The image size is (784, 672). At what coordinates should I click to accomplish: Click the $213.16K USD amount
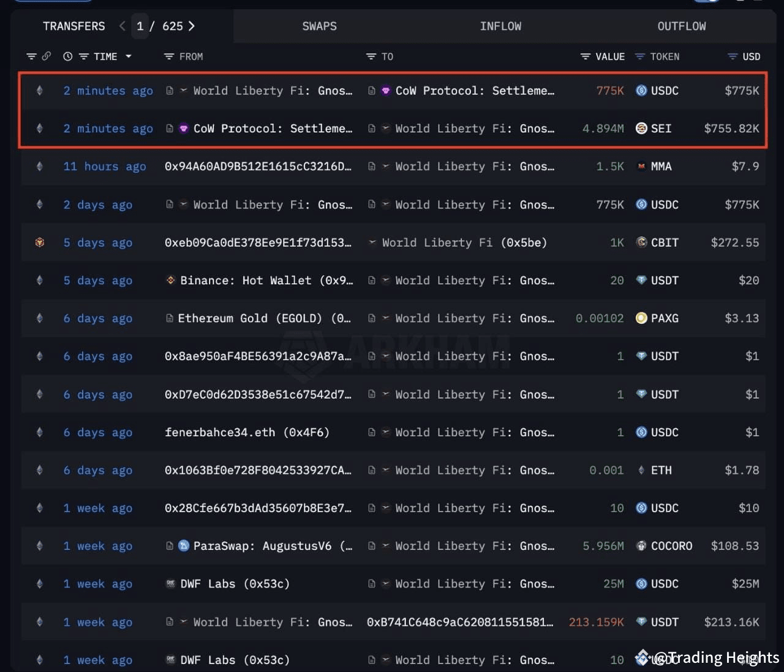coord(731,622)
